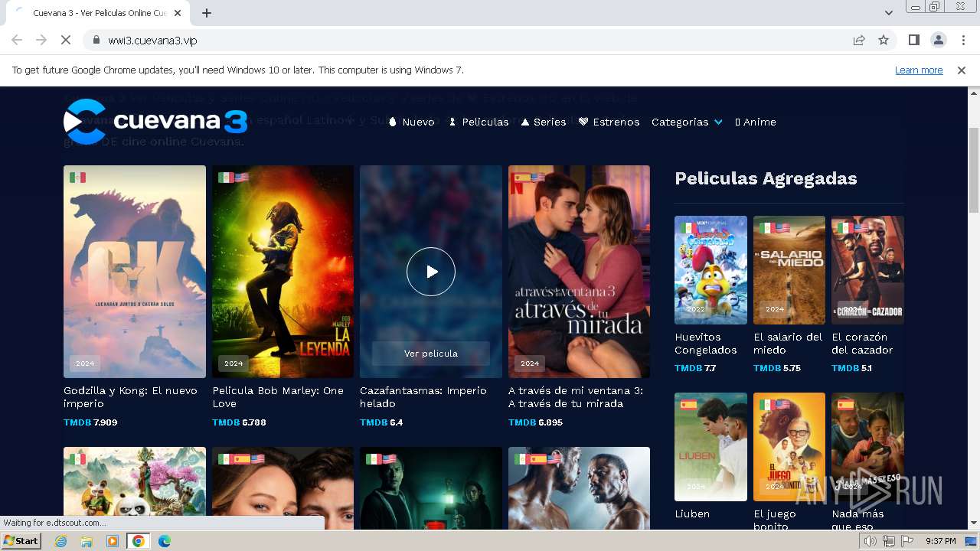Open the Peliculas menu item
The height and width of the screenshot is (551, 980).
479,122
